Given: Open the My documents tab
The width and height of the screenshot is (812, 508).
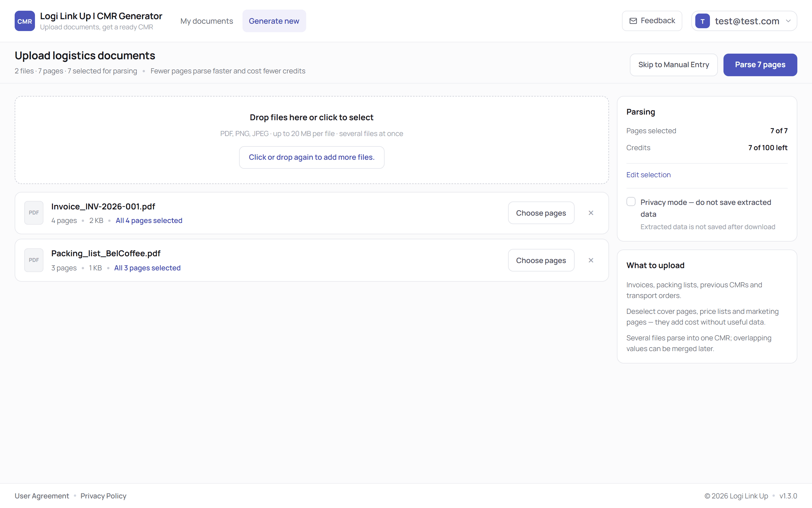Looking at the screenshot, I should point(206,21).
